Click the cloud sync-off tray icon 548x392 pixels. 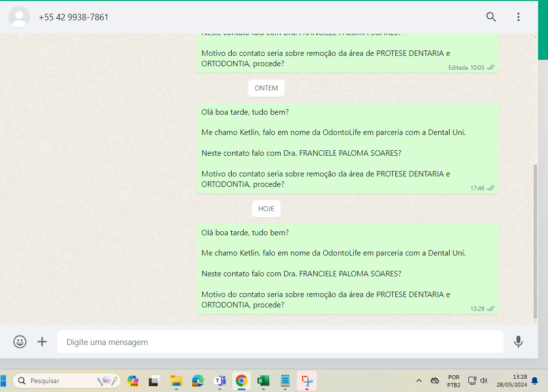[x=435, y=381]
